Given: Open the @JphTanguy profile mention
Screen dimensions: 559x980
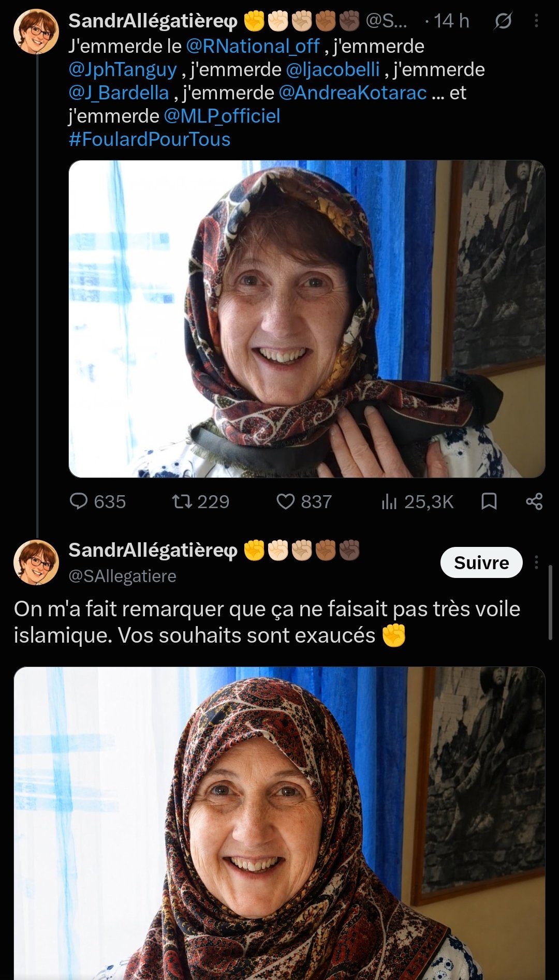Looking at the screenshot, I should (x=123, y=70).
